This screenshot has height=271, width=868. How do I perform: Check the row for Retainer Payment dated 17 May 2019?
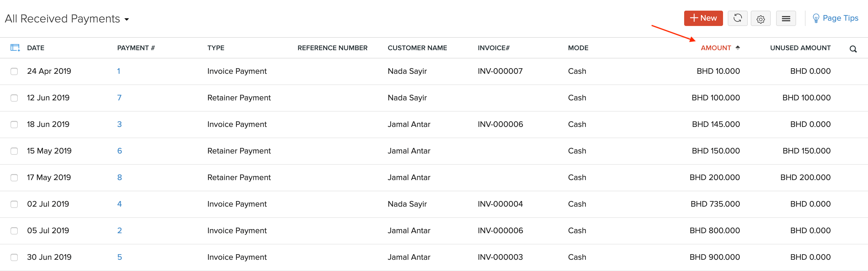(x=14, y=177)
